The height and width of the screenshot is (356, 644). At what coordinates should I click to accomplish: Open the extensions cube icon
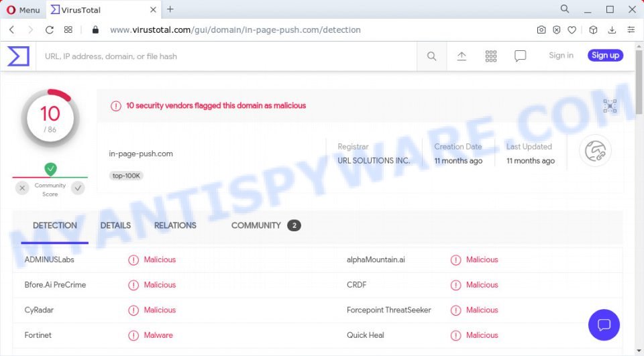(x=593, y=29)
